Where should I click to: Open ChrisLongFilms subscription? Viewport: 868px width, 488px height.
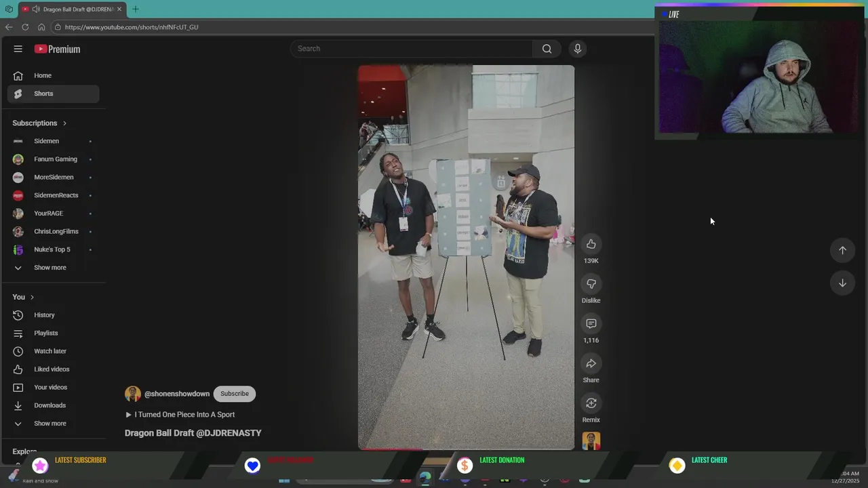pos(53,232)
